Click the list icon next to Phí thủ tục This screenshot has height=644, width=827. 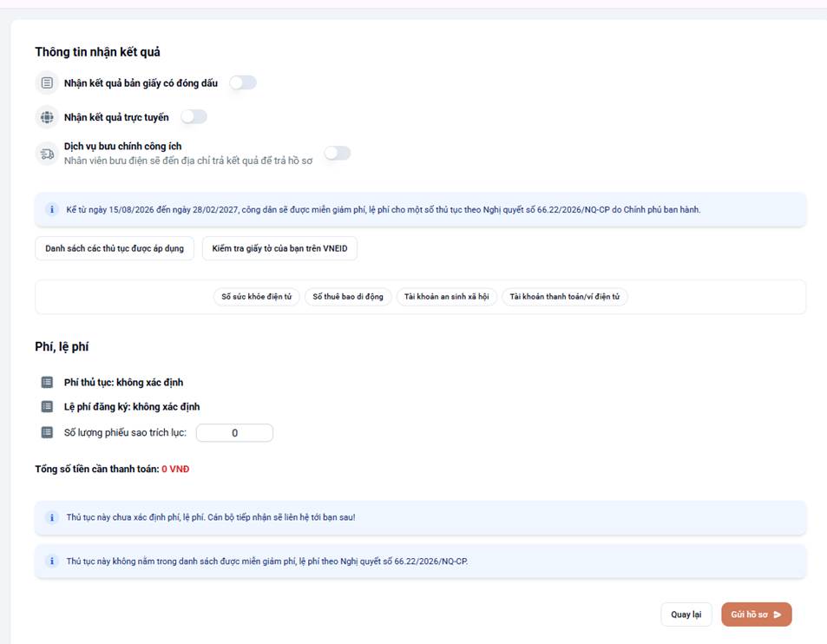pos(47,383)
